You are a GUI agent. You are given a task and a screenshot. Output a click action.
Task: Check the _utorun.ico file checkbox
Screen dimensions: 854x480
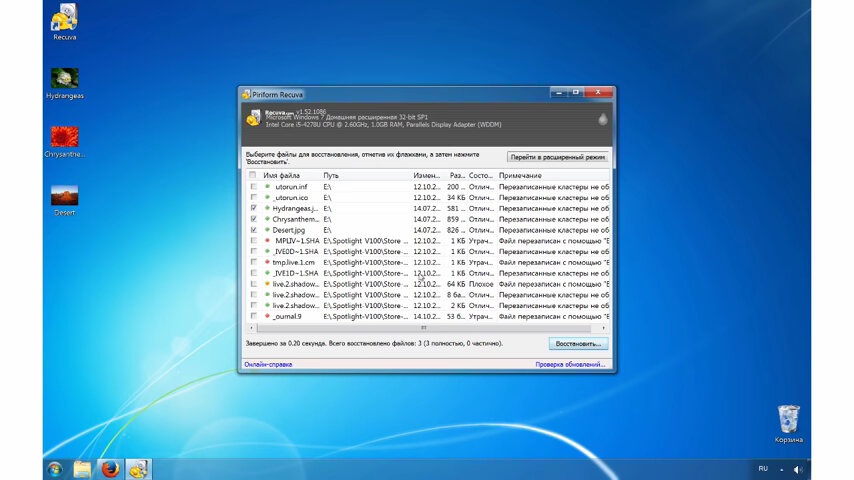[x=254, y=197]
